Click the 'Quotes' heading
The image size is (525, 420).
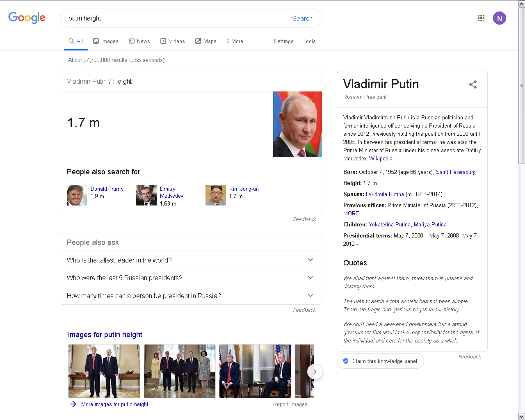coord(355,263)
